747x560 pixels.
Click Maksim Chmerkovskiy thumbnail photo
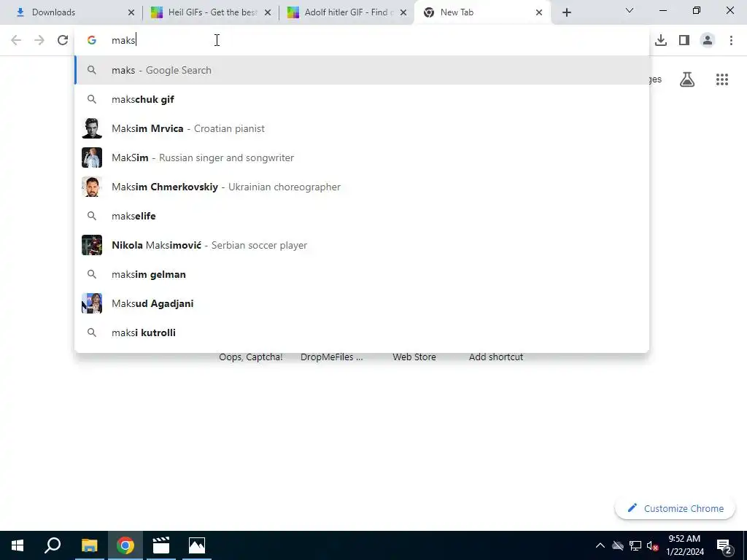click(91, 187)
